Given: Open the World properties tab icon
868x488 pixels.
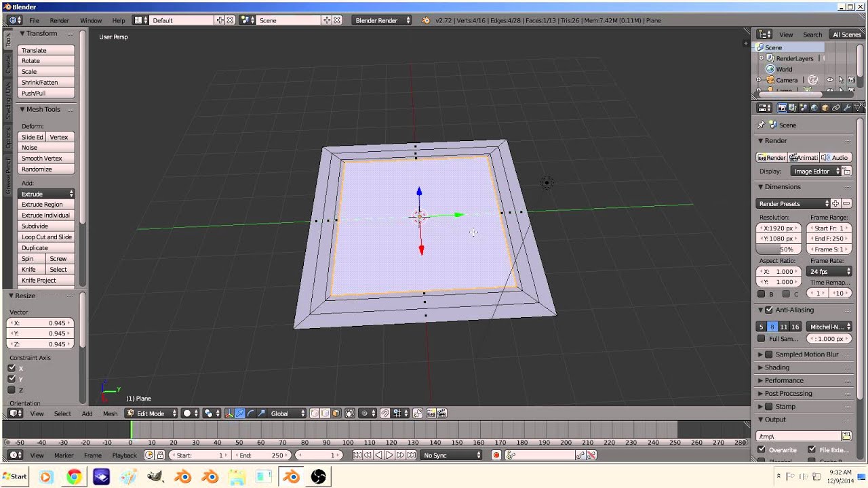Looking at the screenshot, I should (814, 108).
